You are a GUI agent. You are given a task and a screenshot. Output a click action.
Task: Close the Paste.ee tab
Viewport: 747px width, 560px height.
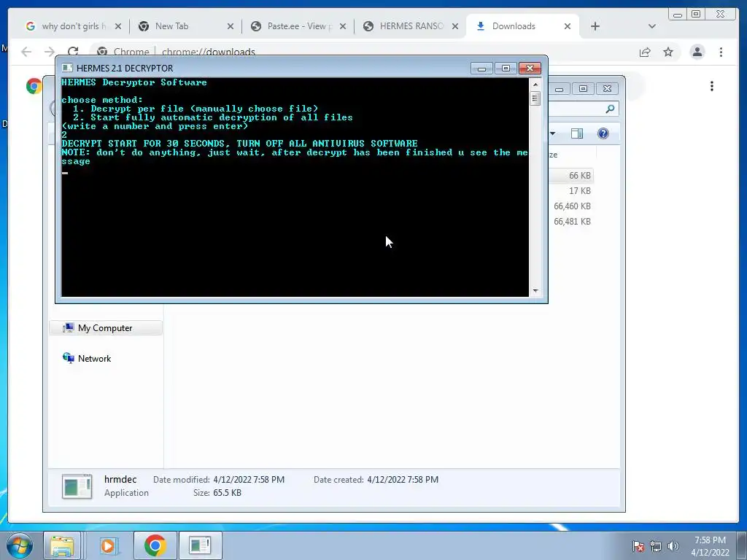tap(343, 26)
